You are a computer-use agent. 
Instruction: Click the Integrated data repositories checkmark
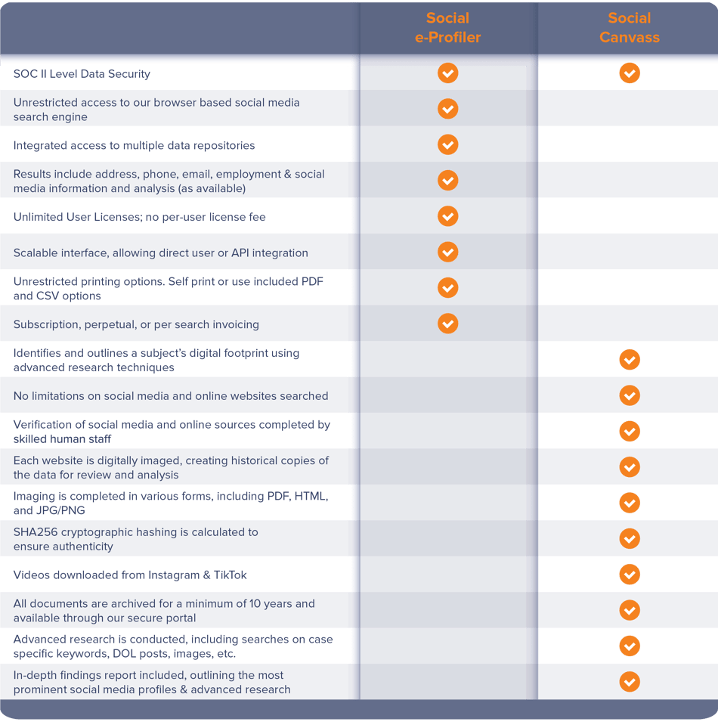(x=447, y=144)
